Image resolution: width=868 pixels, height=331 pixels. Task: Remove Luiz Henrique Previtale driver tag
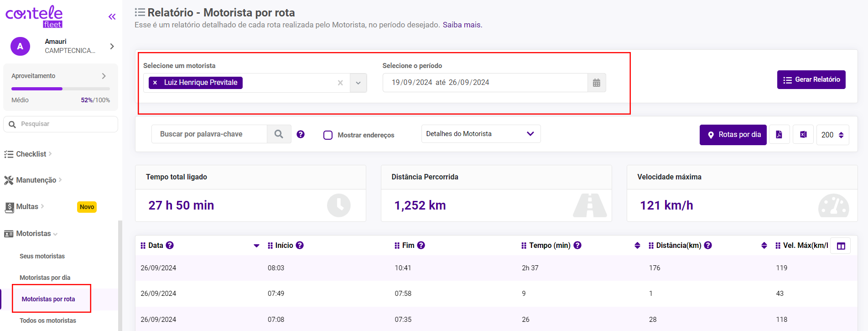coord(155,83)
